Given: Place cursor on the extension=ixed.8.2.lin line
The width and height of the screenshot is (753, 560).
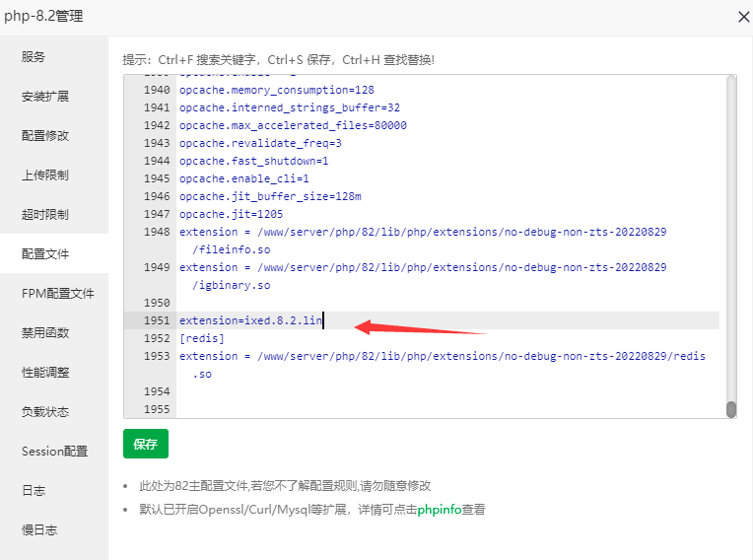Looking at the screenshot, I should point(250,321).
